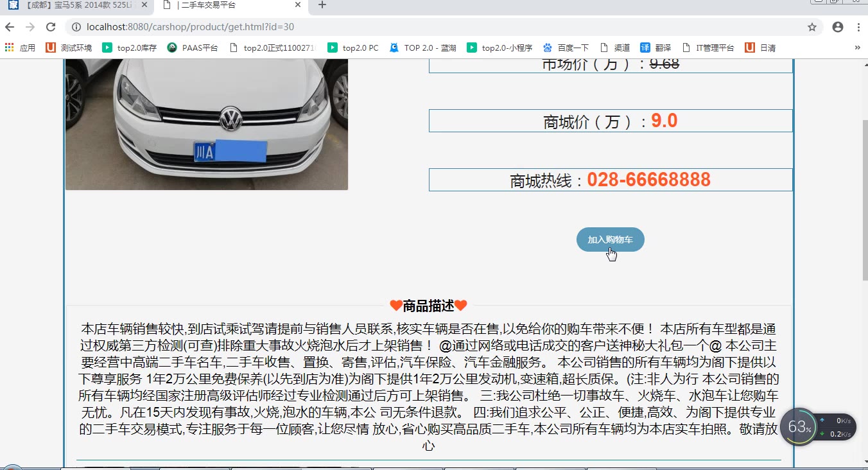The image size is (868, 470).
Task: Click the URL address bar
Action: [x=443, y=27]
